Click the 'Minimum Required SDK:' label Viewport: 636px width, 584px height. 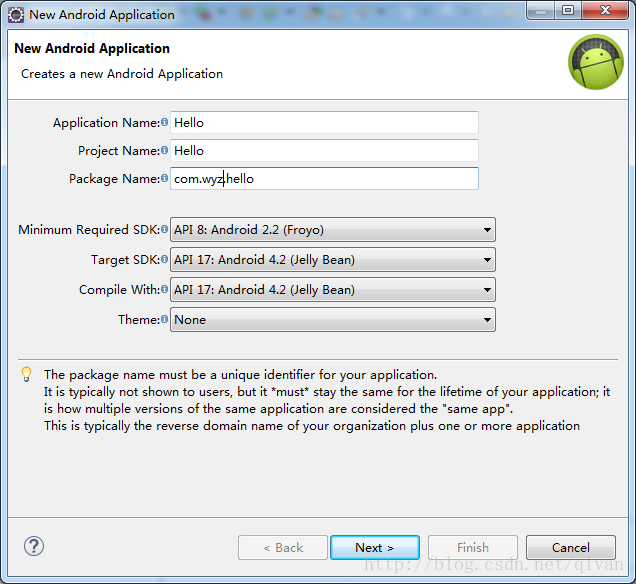[x=89, y=230]
